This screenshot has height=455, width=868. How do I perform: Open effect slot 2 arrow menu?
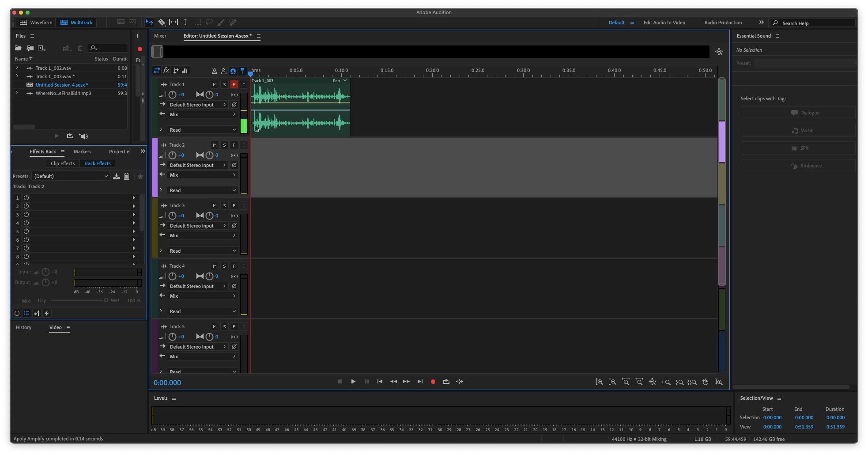tap(134, 206)
